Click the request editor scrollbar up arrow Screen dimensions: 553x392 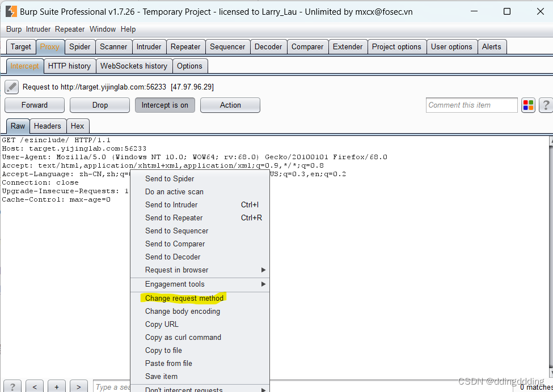click(551, 140)
